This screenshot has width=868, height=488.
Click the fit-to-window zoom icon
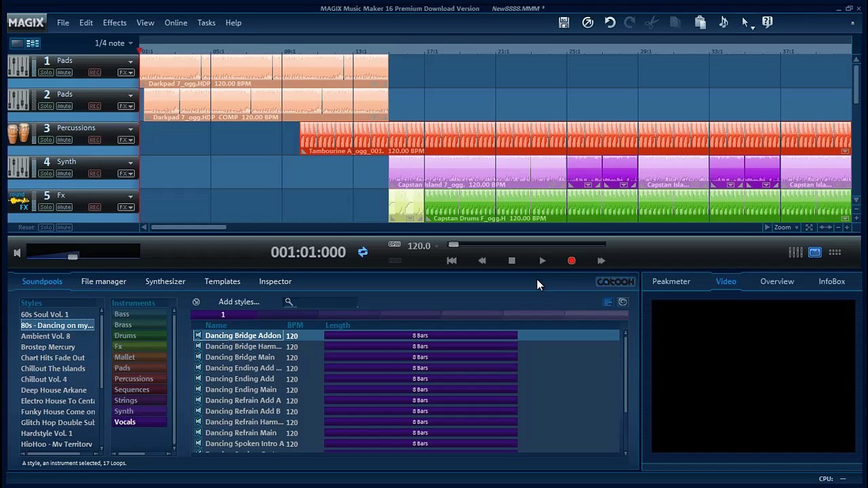[x=808, y=228]
